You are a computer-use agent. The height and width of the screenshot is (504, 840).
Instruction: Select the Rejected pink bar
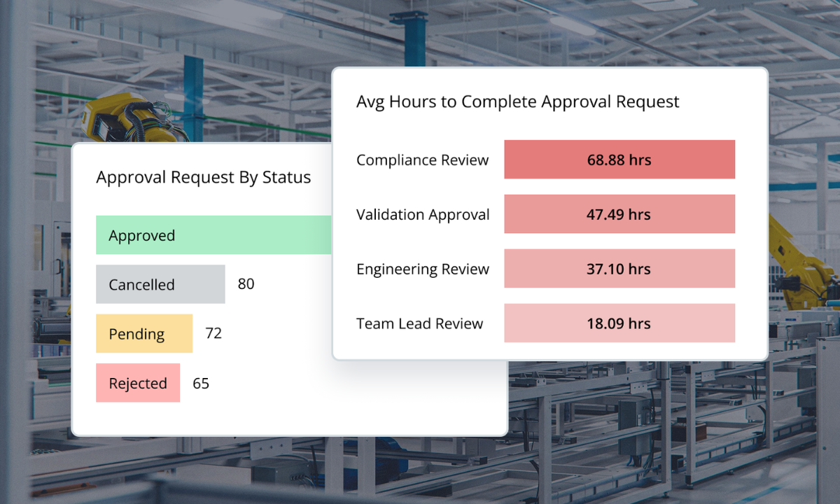click(x=138, y=383)
